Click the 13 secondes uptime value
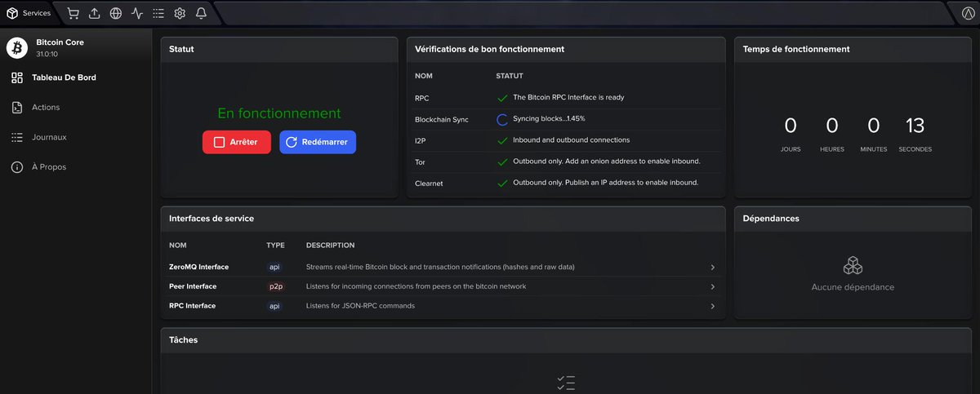The height and width of the screenshot is (394, 980). pyautogui.click(x=915, y=126)
